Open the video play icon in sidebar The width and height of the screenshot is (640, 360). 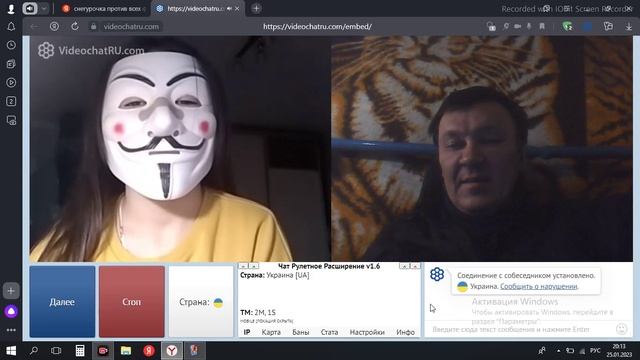[x=11, y=82]
